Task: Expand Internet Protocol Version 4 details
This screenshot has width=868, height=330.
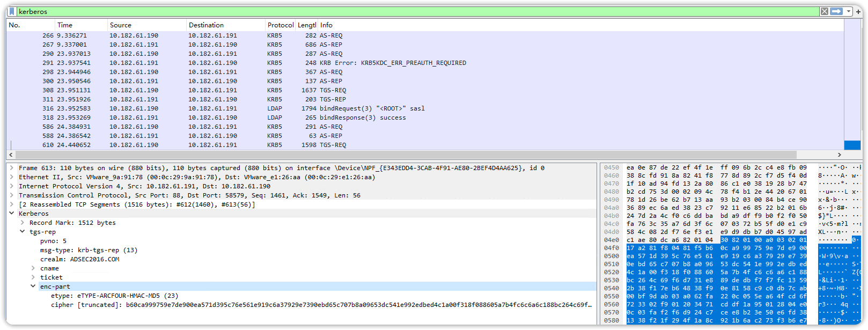Action: point(11,186)
